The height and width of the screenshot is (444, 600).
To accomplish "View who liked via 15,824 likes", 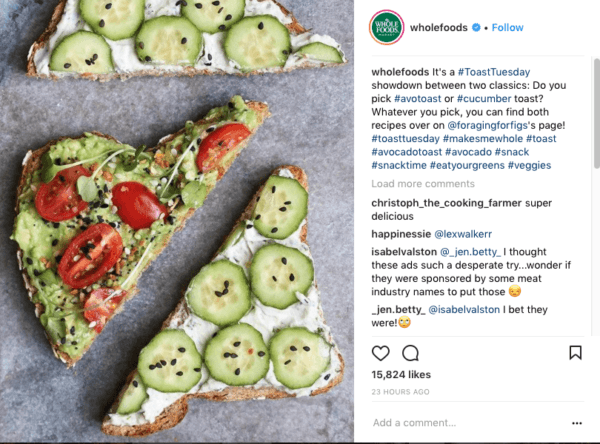I will click(401, 374).
